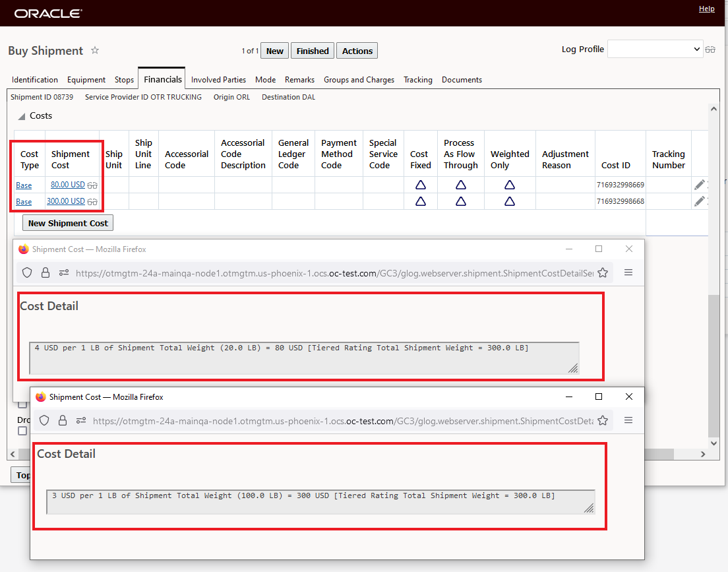Click shield icon in lower Firefox window
This screenshot has height=572, width=728.
coord(44,420)
